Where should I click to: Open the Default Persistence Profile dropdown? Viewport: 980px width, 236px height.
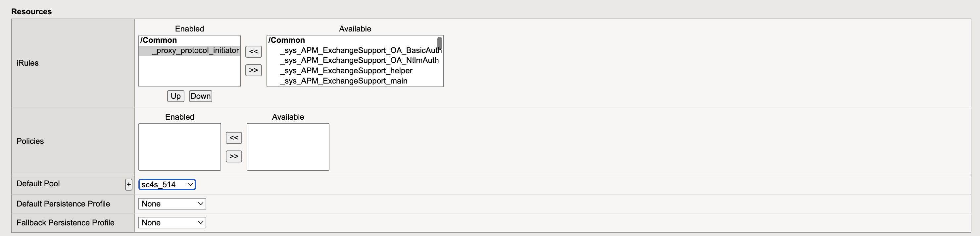tap(172, 204)
